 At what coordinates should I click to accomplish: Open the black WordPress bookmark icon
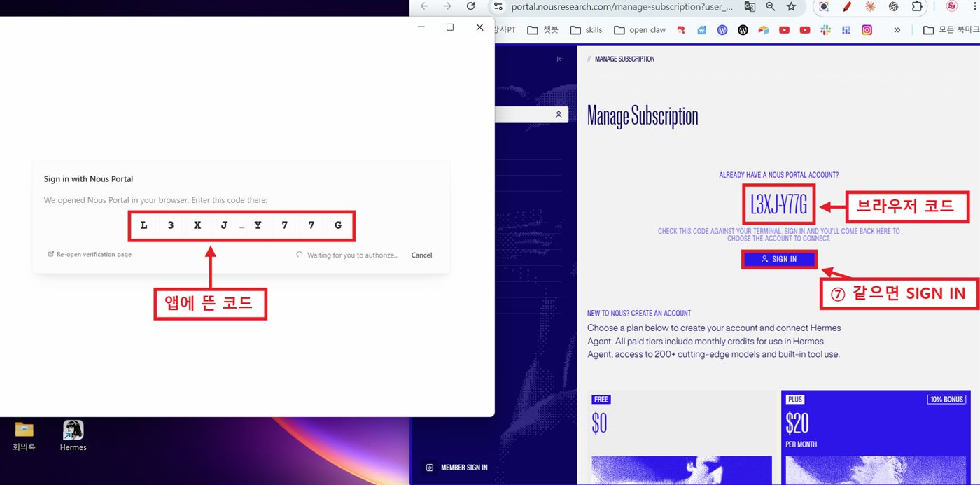click(x=743, y=30)
